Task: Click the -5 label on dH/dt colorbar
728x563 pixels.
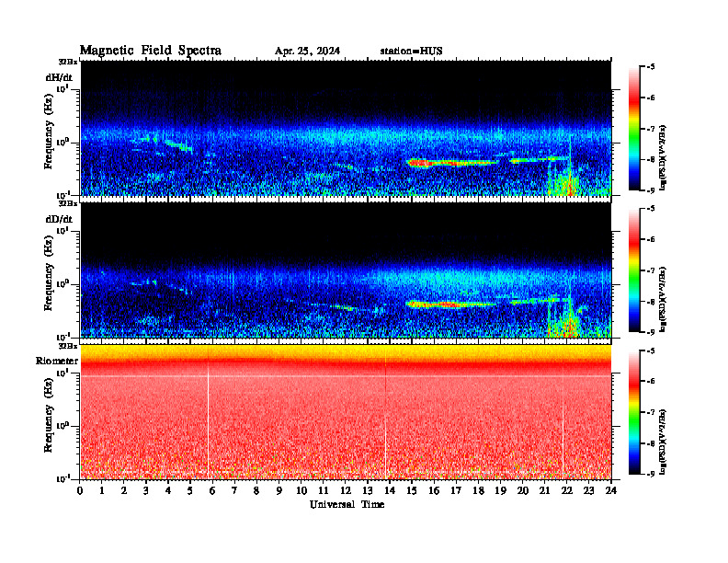Action: 651,67
